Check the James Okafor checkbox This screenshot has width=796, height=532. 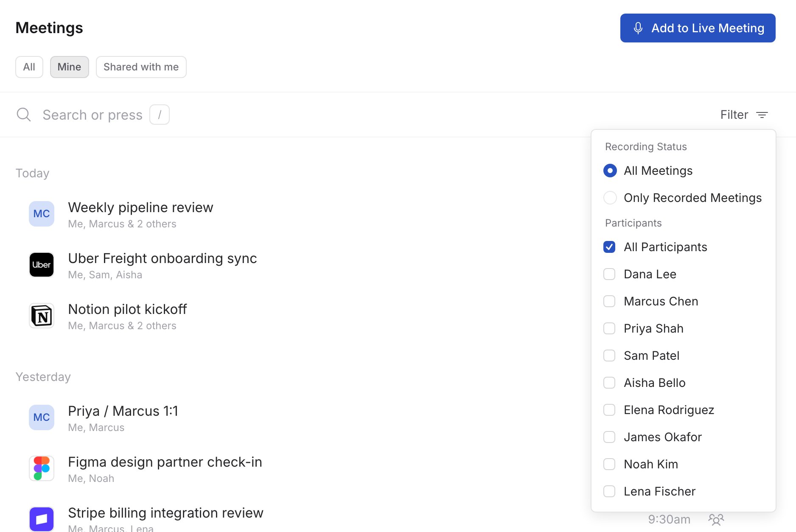click(x=609, y=437)
